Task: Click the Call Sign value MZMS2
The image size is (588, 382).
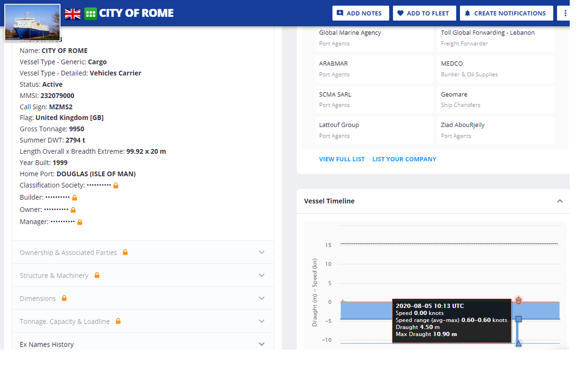Action: pos(61,106)
